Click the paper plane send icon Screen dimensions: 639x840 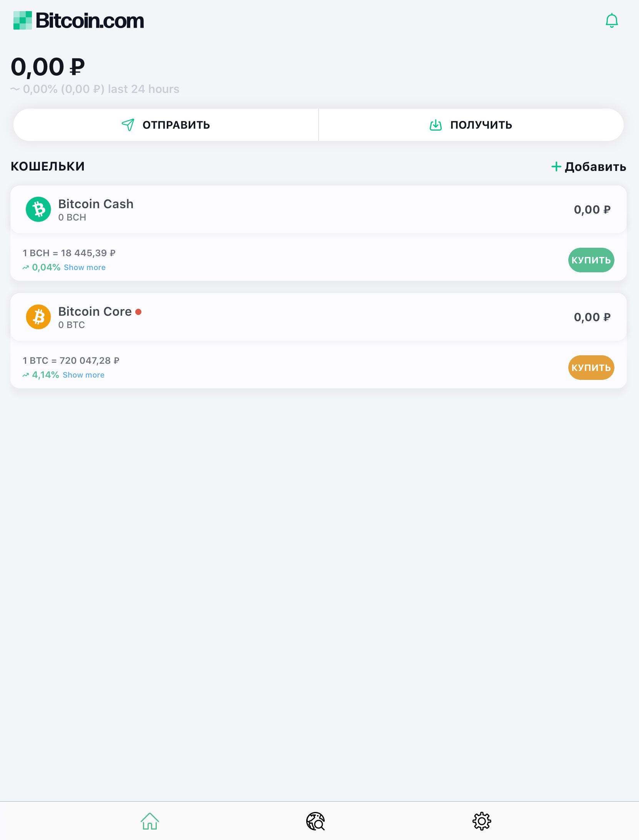click(x=128, y=125)
